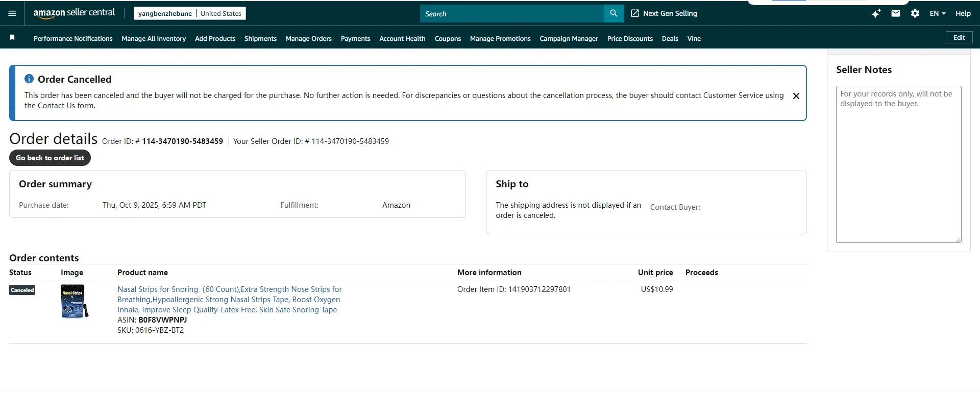Navigate to Coupons
980x393 pixels.
point(448,38)
